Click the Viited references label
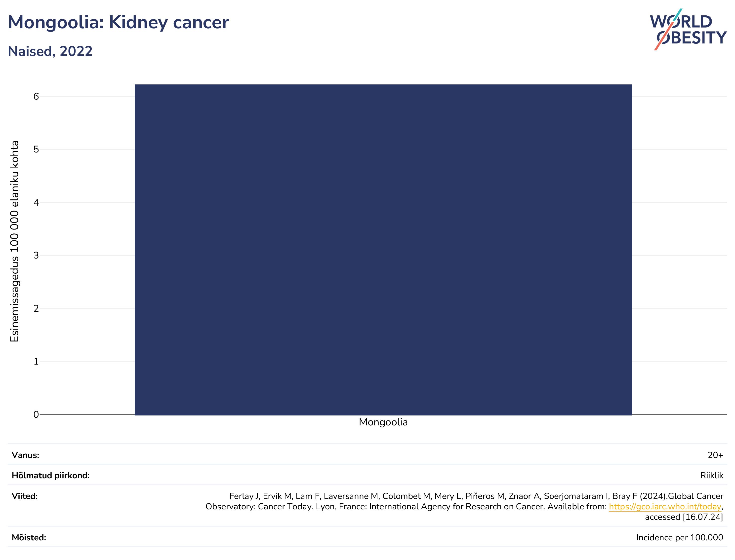 (x=25, y=496)
